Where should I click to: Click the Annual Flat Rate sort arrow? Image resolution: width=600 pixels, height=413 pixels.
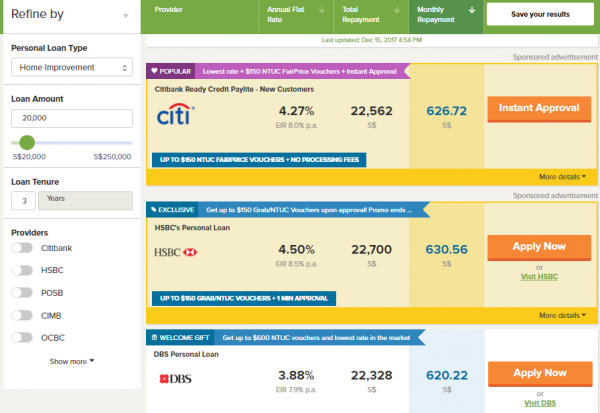click(322, 10)
